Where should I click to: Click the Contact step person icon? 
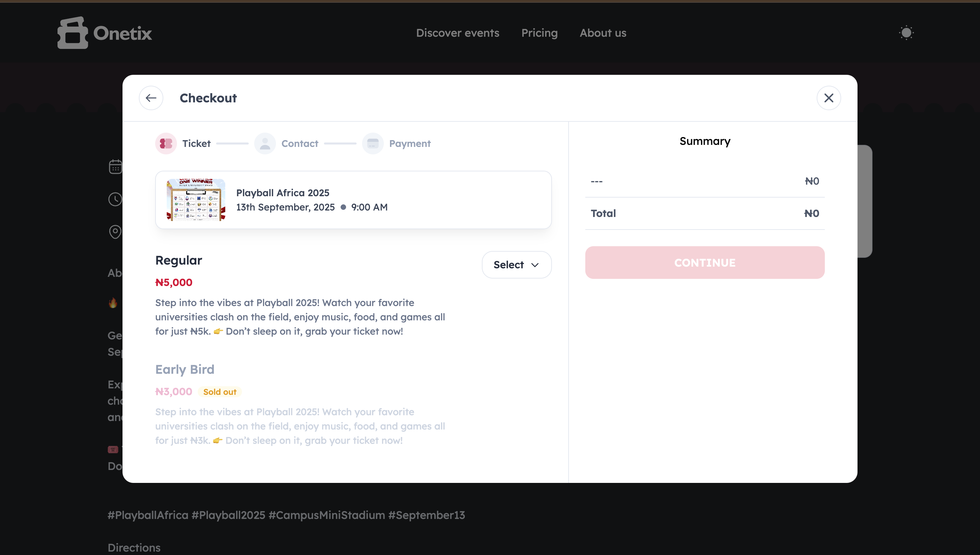[265, 143]
